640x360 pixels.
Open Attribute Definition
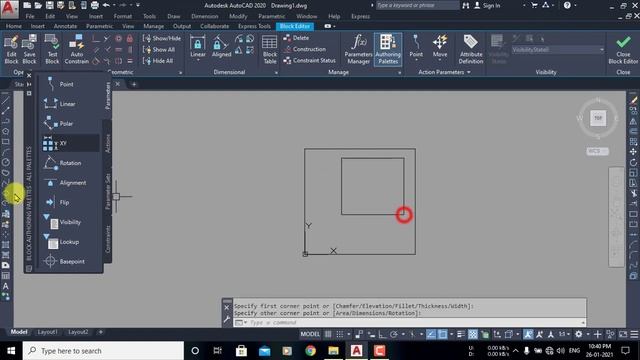click(471, 50)
